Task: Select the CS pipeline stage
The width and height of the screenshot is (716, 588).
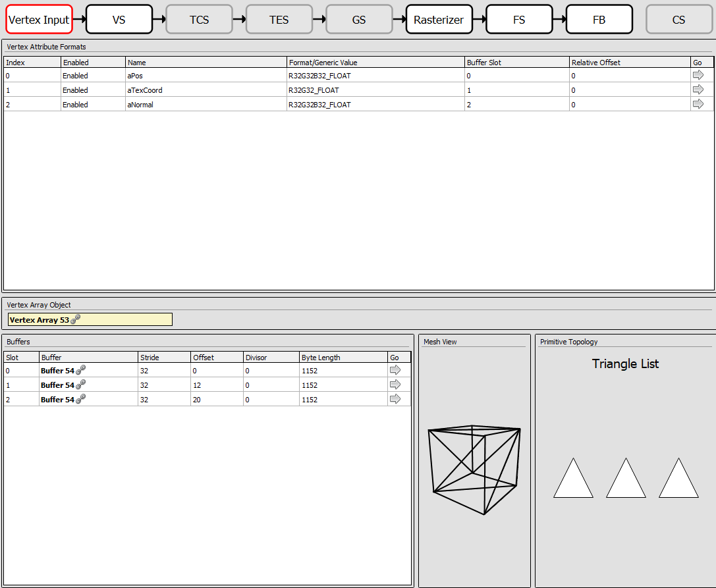Action: 679,20
